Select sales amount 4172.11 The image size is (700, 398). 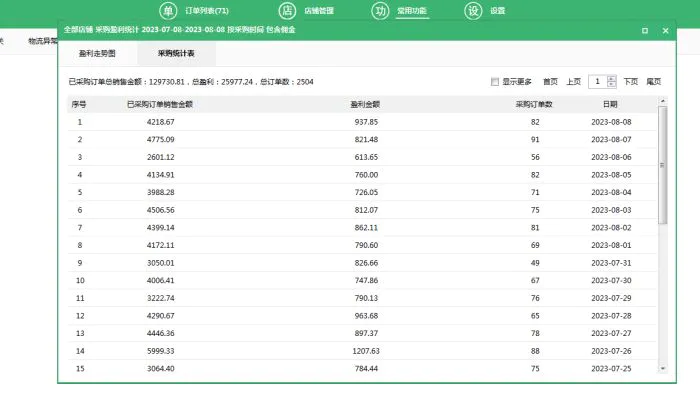click(x=161, y=245)
